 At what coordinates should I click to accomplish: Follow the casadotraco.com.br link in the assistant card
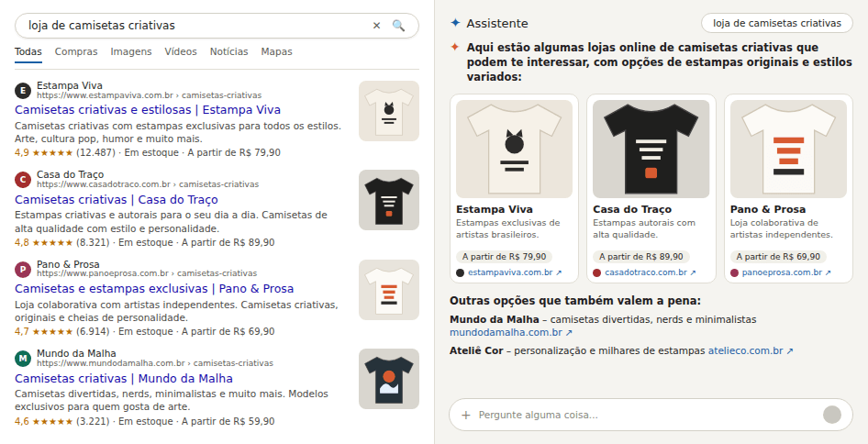pyautogui.click(x=651, y=273)
